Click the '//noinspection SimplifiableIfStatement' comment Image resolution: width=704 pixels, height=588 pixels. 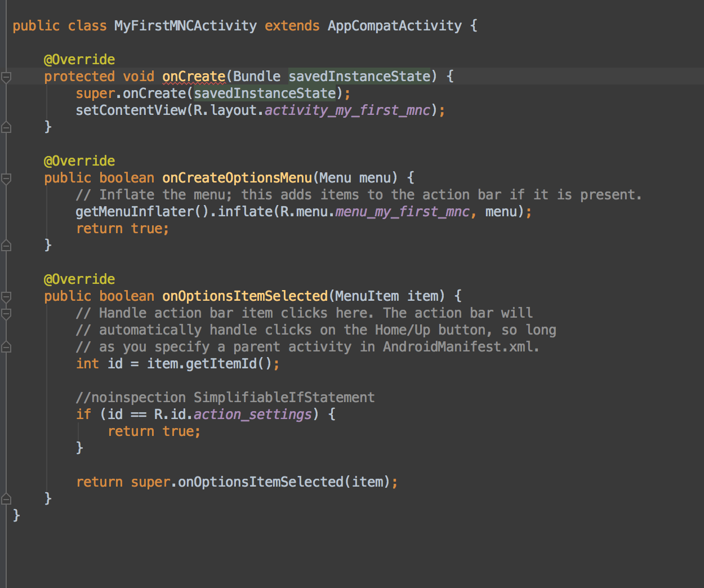pyautogui.click(x=225, y=398)
